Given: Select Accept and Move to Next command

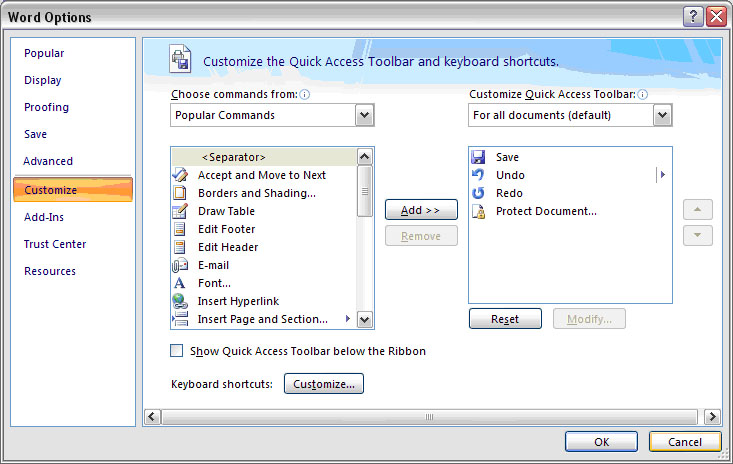Looking at the screenshot, I should (x=264, y=175).
